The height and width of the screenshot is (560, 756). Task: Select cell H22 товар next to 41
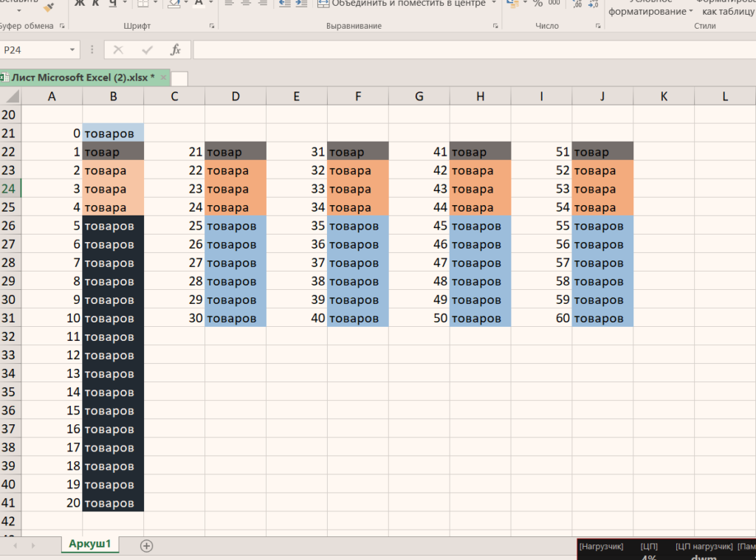tap(480, 151)
